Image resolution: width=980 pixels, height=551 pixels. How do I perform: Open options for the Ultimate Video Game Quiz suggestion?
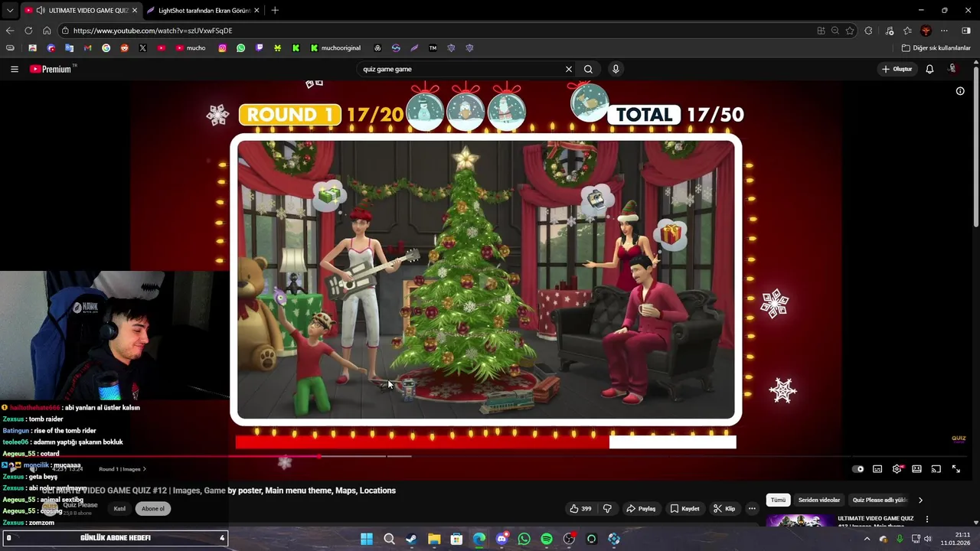point(927,519)
